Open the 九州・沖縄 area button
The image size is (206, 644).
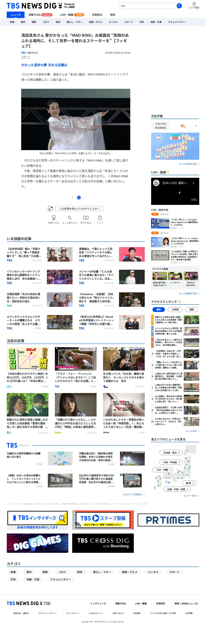click(163, 469)
